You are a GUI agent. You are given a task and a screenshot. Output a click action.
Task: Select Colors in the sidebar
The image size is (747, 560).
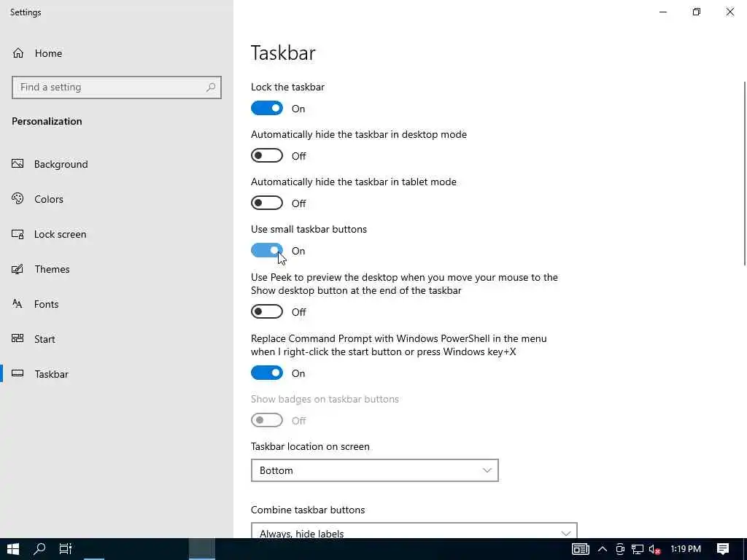[116, 199]
